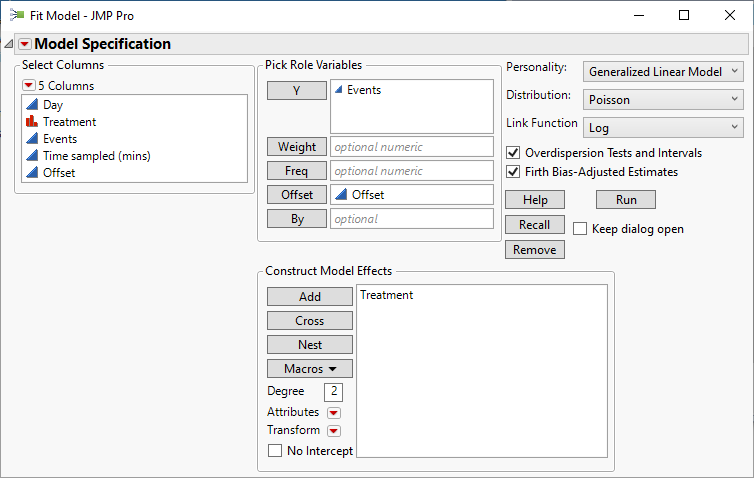Open the 5 Columns red triangle menu

28,86
